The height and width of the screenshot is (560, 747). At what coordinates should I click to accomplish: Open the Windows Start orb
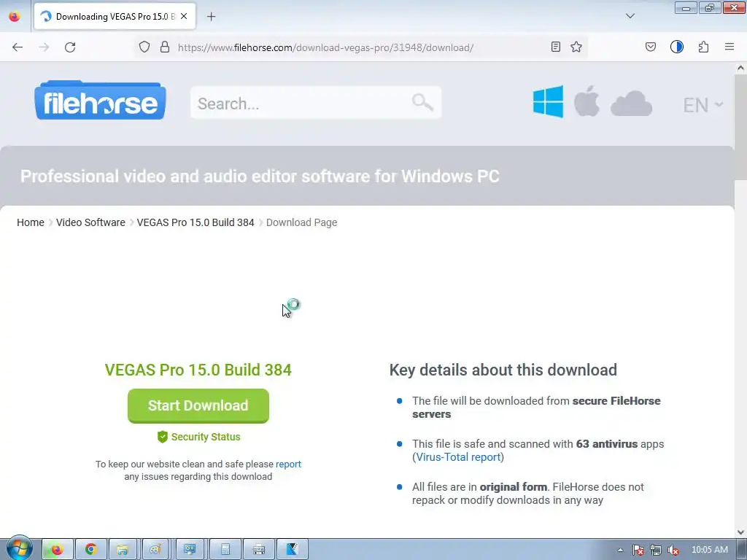coord(19,548)
